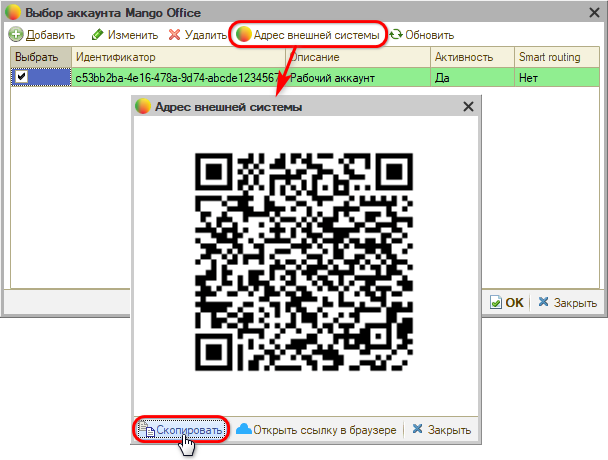Click the Mango icon in QR dialog title
Viewport: 608px width, 460px height.
pyautogui.click(x=144, y=106)
